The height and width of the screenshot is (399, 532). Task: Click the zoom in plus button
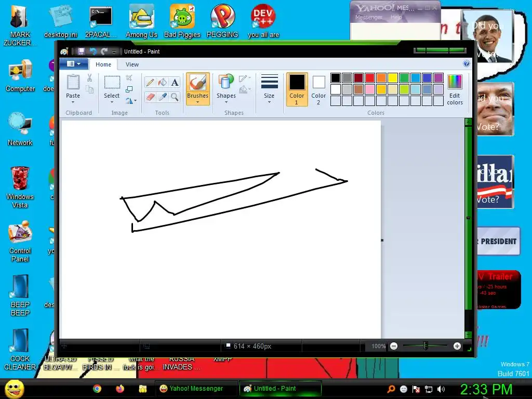pos(457,346)
